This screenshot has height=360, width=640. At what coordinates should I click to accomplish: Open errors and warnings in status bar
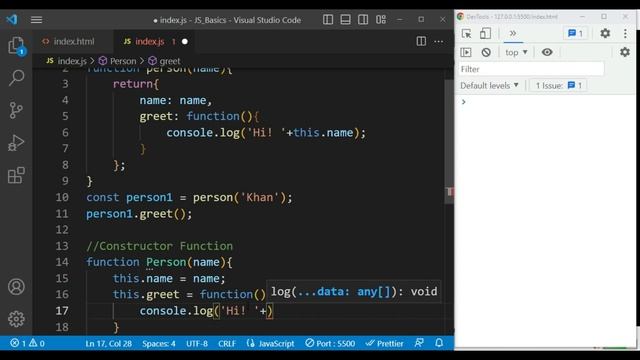tap(27, 343)
